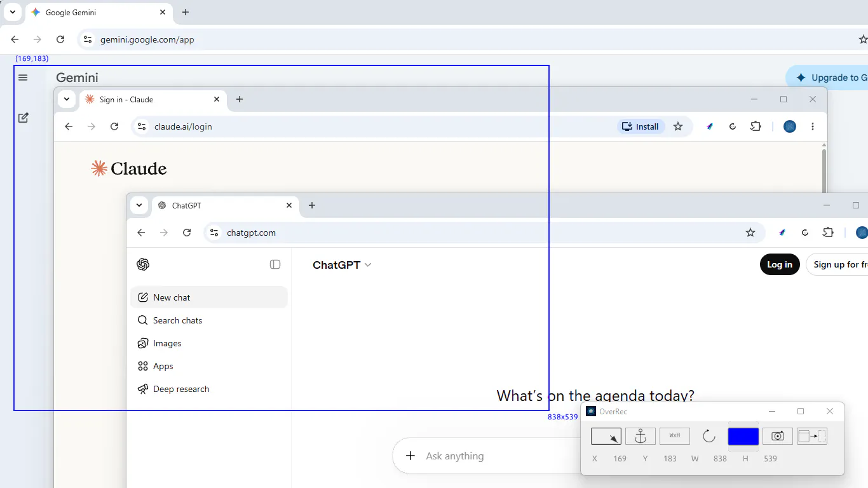Open tab search dropdown in Claude window
Viewport: 868px width, 488px height.
coord(67,99)
